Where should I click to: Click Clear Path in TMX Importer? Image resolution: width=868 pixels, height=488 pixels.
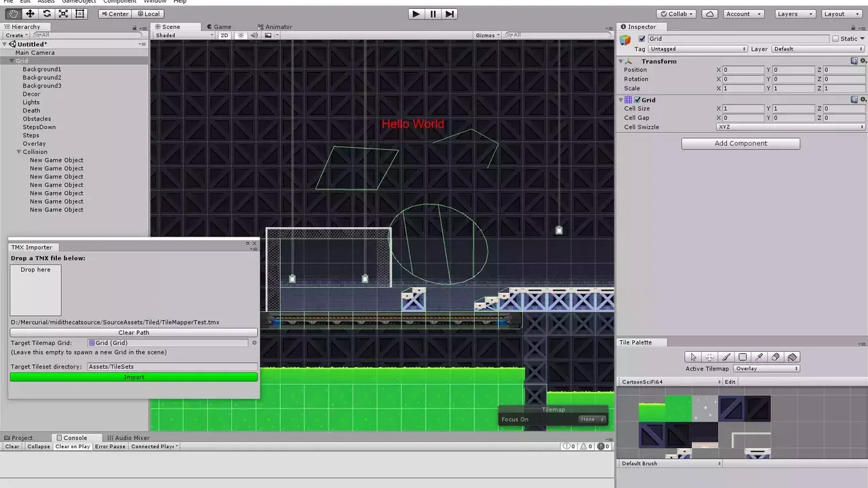pos(134,333)
